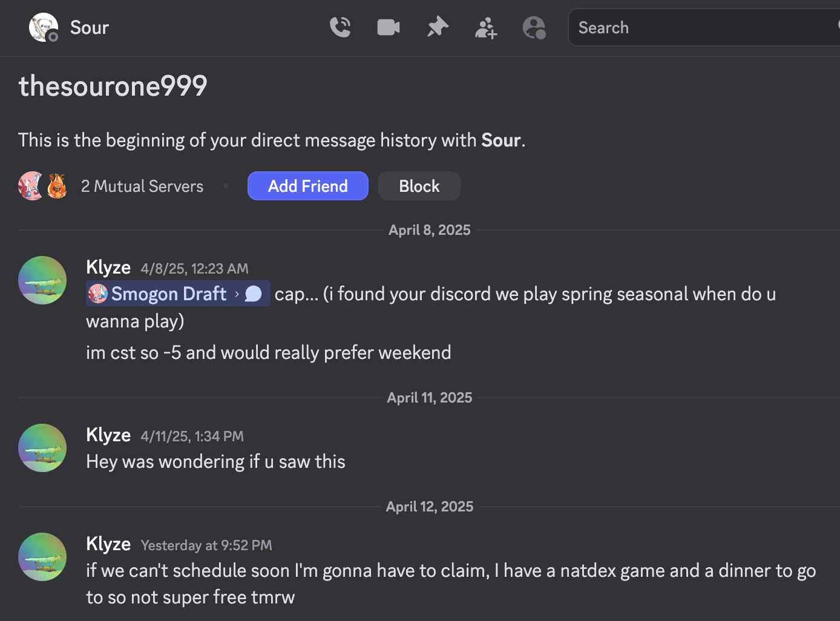
Task: Open Klyze's avatar on yesterday's message
Action: (42, 557)
